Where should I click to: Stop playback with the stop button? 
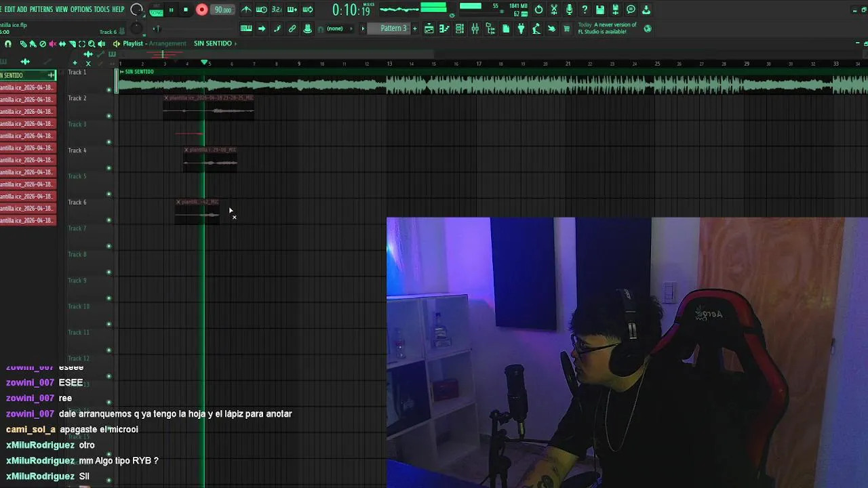pos(185,9)
